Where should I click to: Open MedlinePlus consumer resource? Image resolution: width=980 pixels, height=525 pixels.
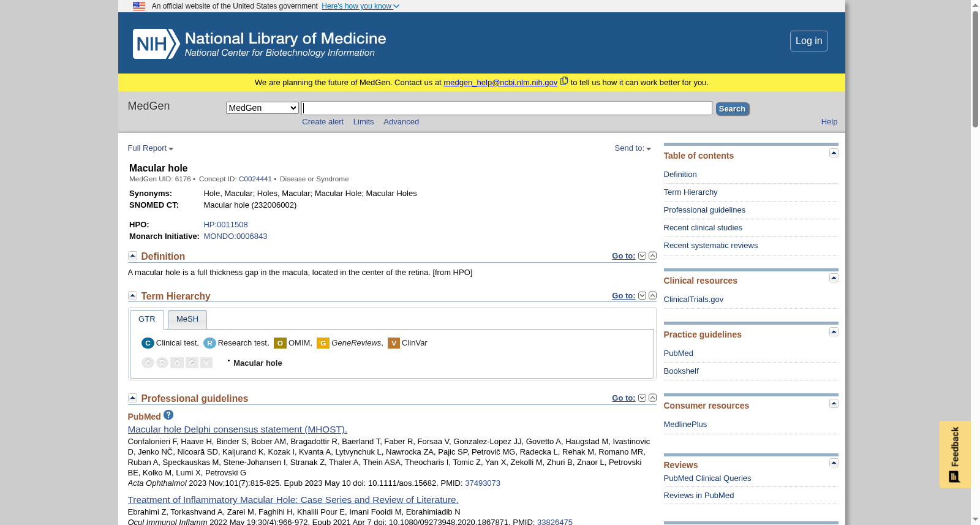point(685,425)
